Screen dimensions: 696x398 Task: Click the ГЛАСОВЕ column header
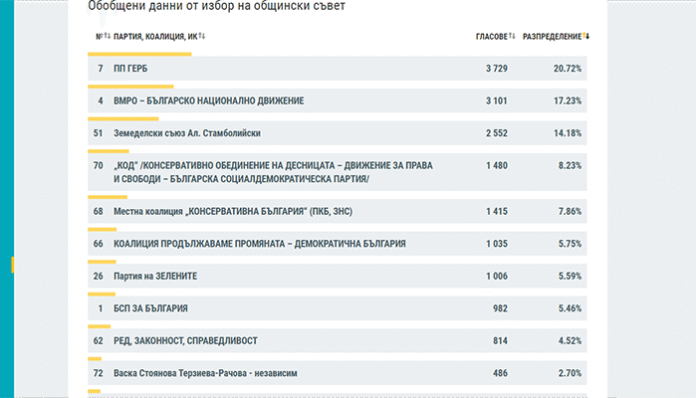point(491,36)
